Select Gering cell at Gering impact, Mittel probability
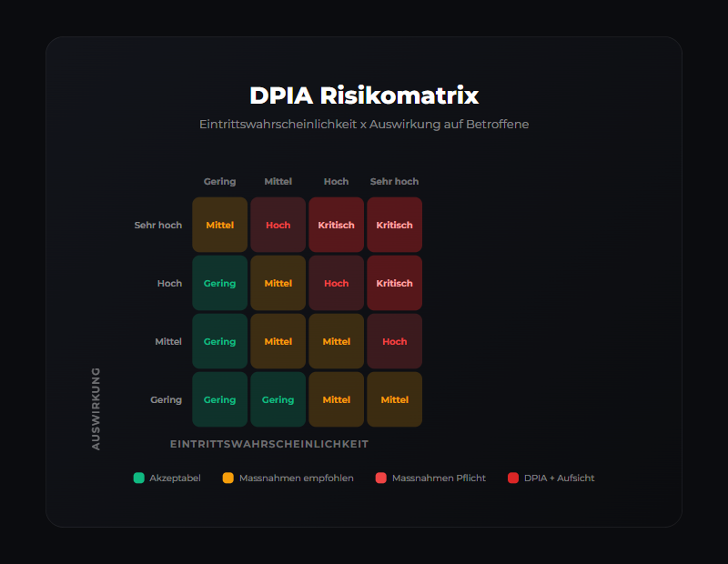The width and height of the screenshot is (728, 564). [278, 399]
